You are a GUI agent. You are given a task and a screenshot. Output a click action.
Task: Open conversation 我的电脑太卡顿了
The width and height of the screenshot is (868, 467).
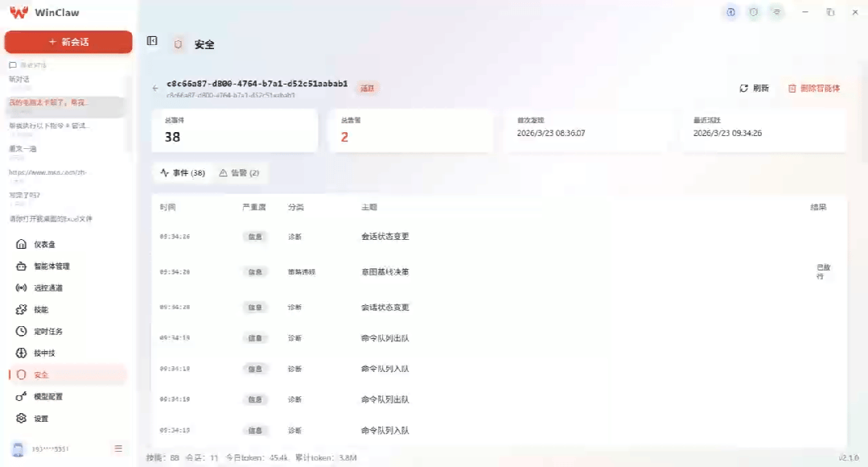click(65, 106)
